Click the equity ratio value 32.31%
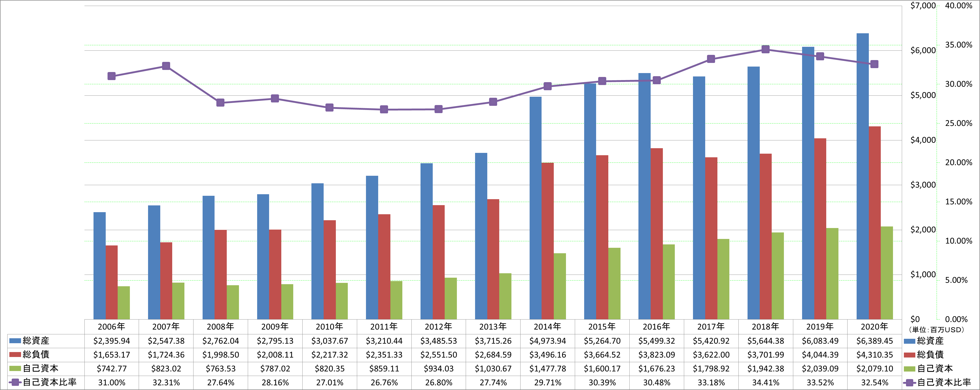Screen dimensions: 980x390 click(x=166, y=383)
